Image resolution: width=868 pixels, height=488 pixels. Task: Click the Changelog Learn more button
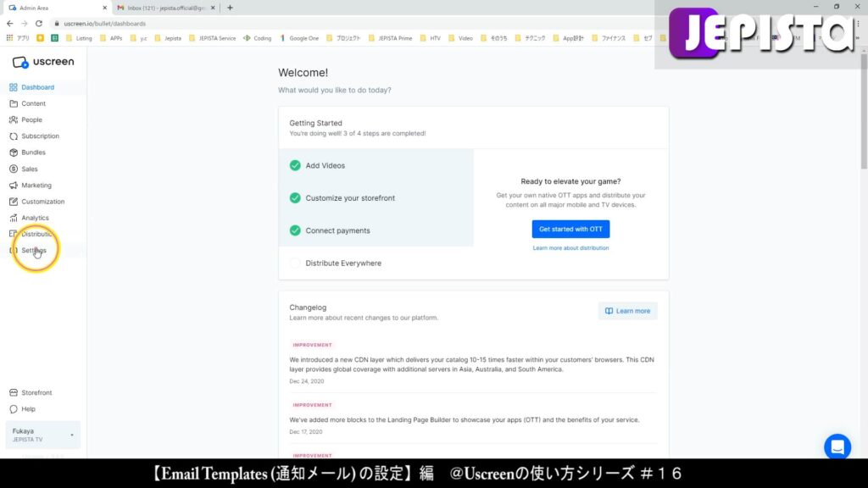click(628, 311)
